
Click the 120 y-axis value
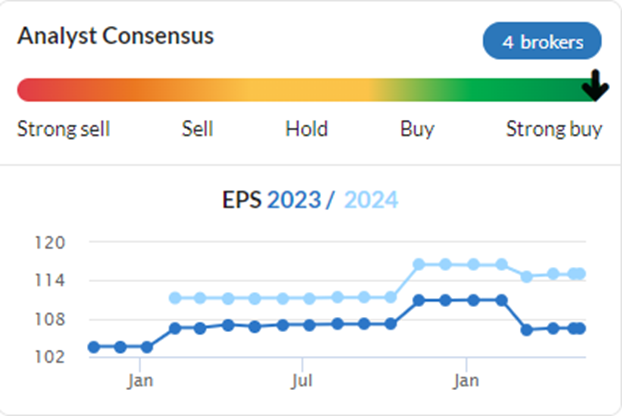(50, 243)
